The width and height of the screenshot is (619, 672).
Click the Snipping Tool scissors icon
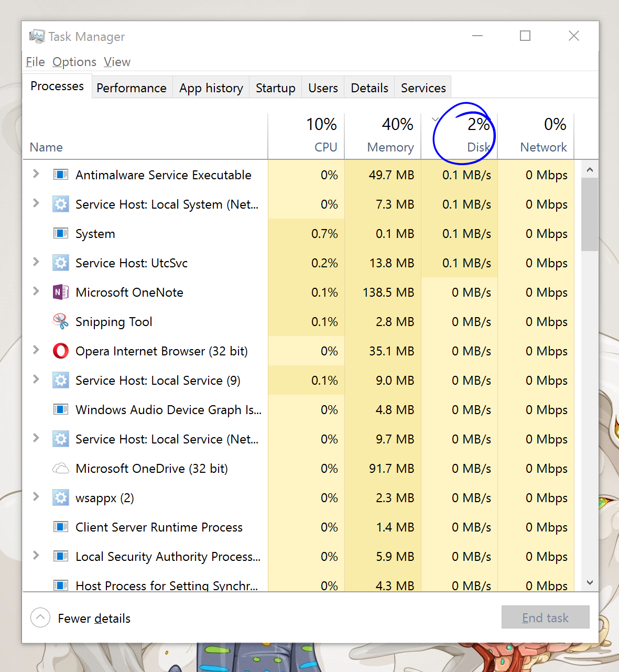pos(61,321)
